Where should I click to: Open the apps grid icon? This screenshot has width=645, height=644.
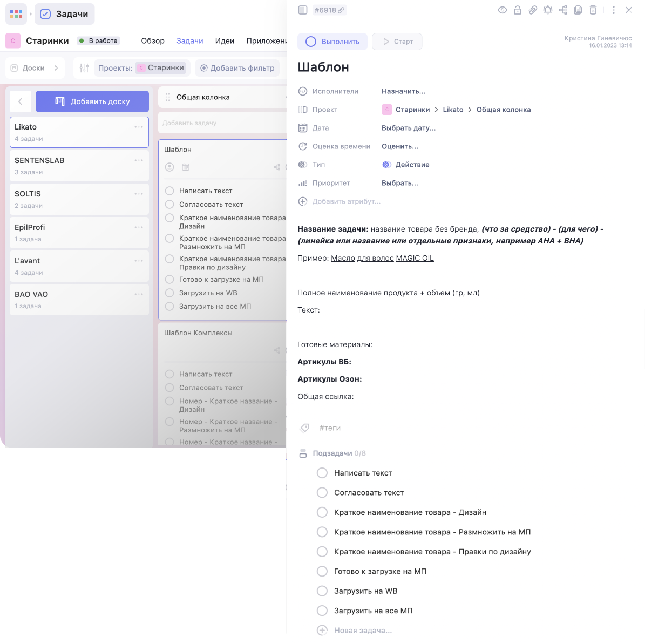point(16,14)
